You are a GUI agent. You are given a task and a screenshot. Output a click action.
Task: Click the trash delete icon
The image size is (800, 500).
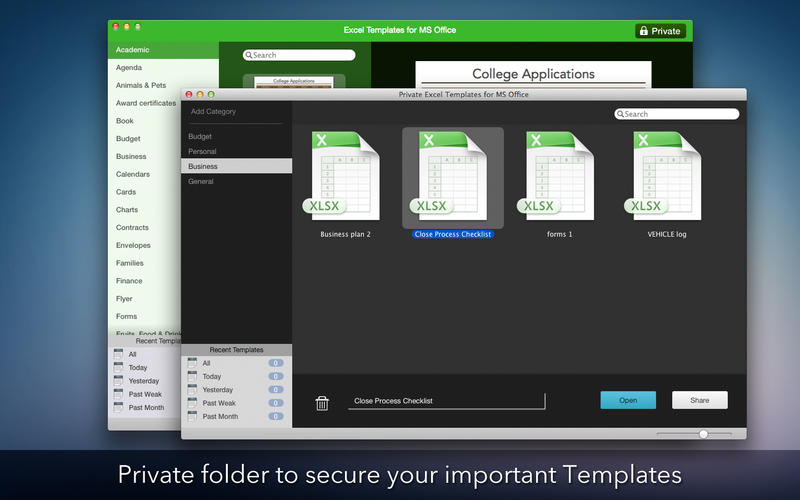(322, 403)
